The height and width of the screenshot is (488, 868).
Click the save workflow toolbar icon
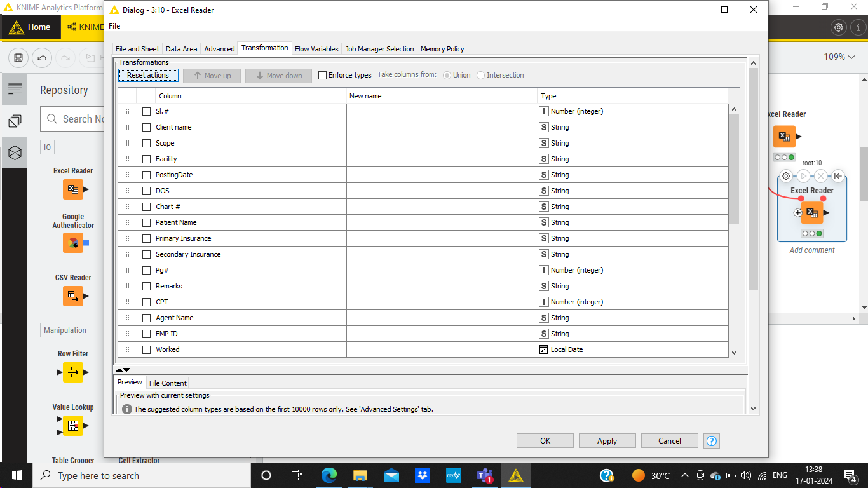(x=18, y=58)
